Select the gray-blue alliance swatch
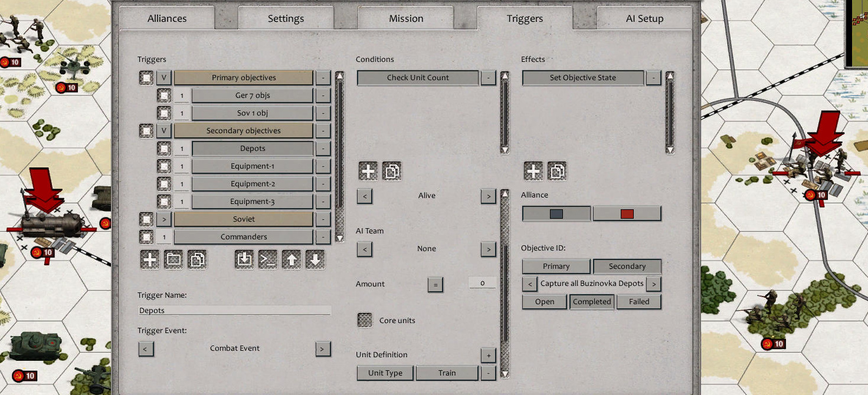Screen dimensions: 868x395 tap(556, 213)
